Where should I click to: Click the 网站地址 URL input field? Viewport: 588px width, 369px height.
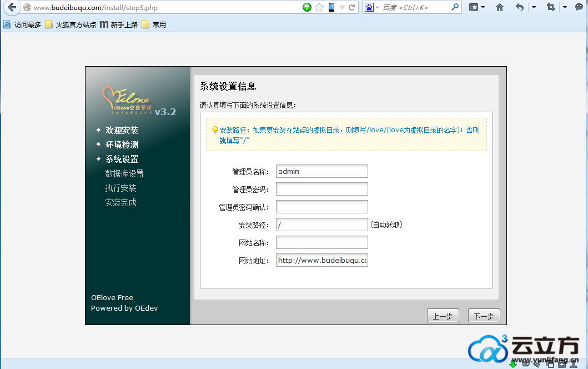click(321, 260)
